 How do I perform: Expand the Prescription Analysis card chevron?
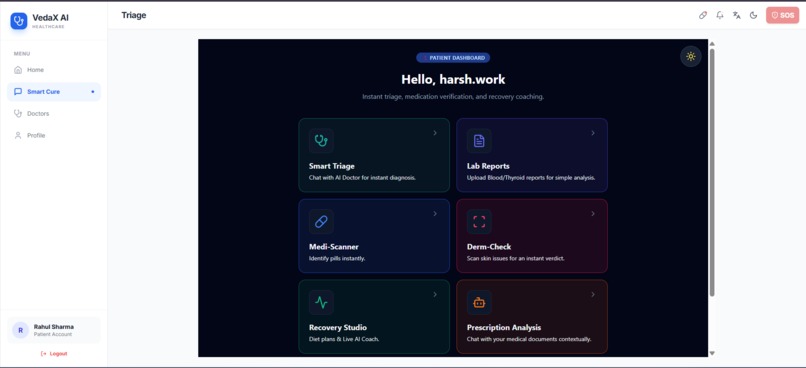click(593, 295)
